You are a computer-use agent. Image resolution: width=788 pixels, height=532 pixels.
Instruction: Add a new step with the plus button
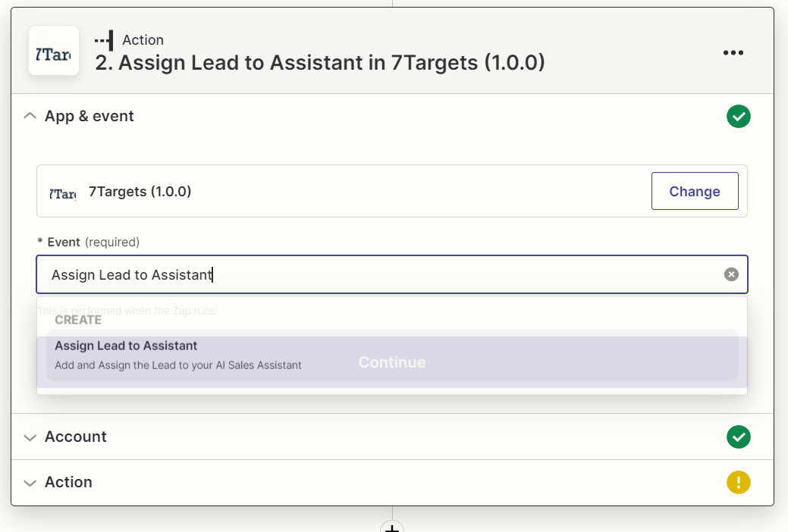392,527
